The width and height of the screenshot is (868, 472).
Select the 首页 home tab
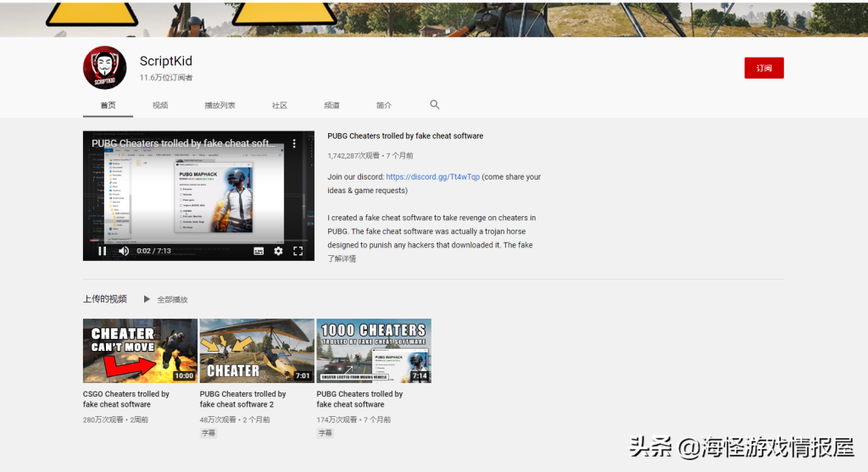coord(108,105)
